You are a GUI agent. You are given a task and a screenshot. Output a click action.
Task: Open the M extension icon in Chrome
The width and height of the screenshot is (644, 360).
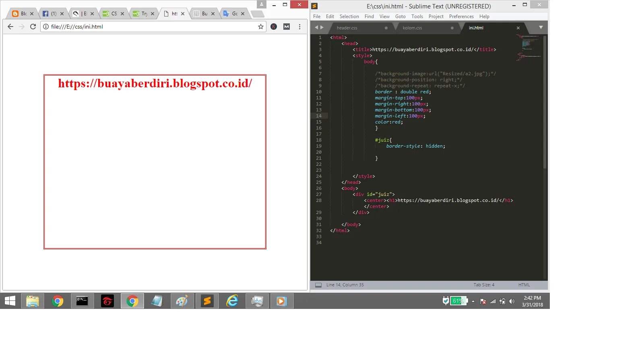(x=287, y=27)
